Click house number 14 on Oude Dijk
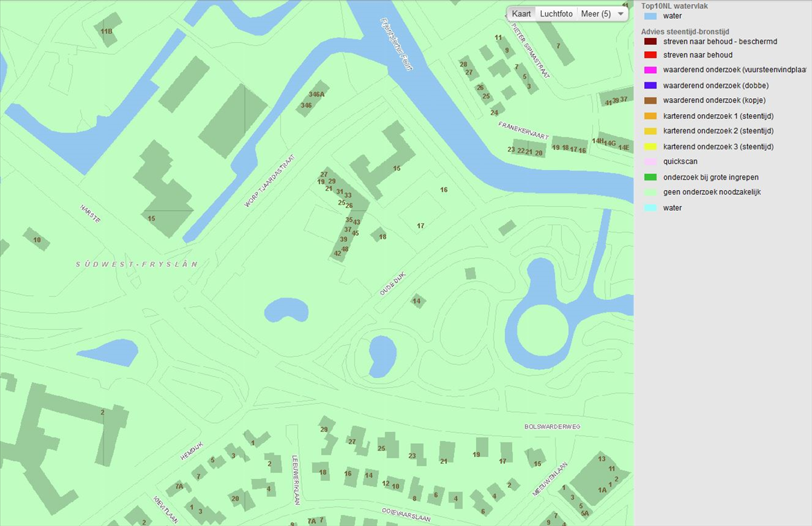 (x=416, y=301)
